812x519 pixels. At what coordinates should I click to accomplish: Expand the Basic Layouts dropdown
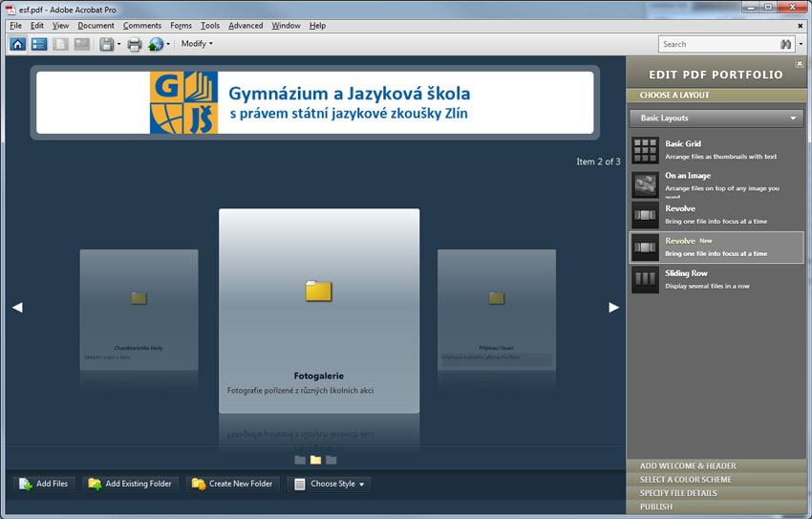(x=718, y=119)
